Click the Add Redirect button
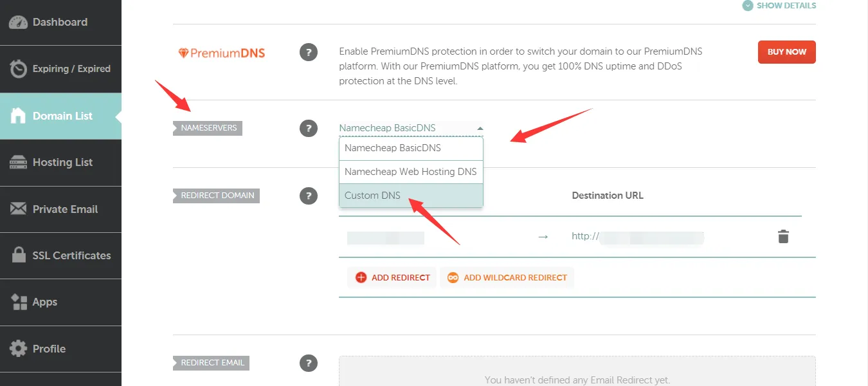The height and width of the screenshot is (386, 868). point(392,278)
